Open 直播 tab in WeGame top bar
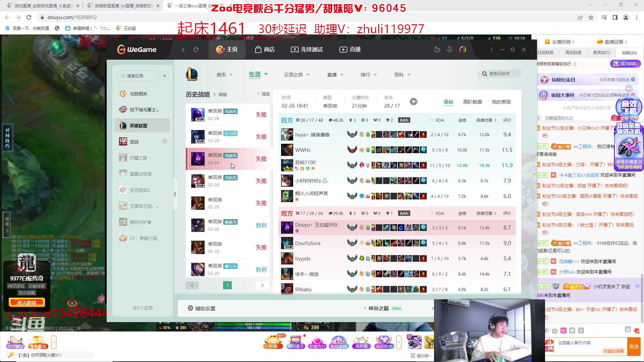644x362 pixels. 350,50
